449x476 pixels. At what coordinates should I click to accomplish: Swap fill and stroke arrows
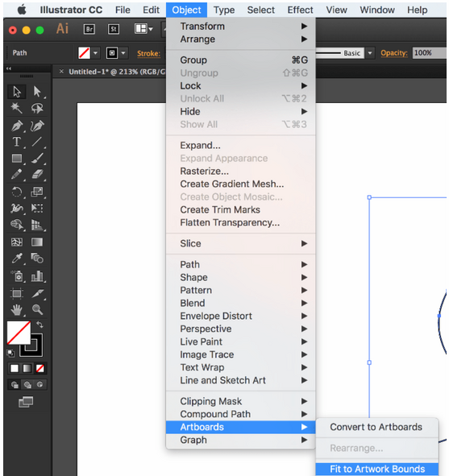39,325
